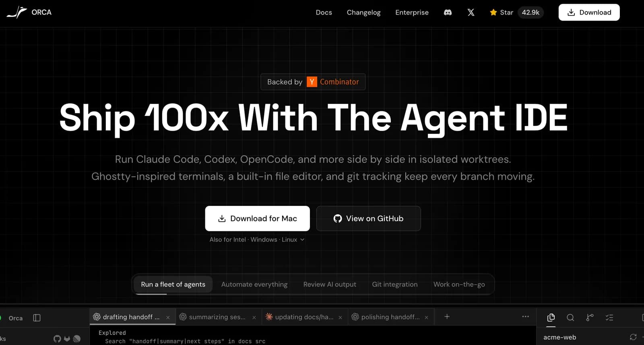Refresh acme-web with the sync icon
The image size is (644, 345).
point(633,337)
